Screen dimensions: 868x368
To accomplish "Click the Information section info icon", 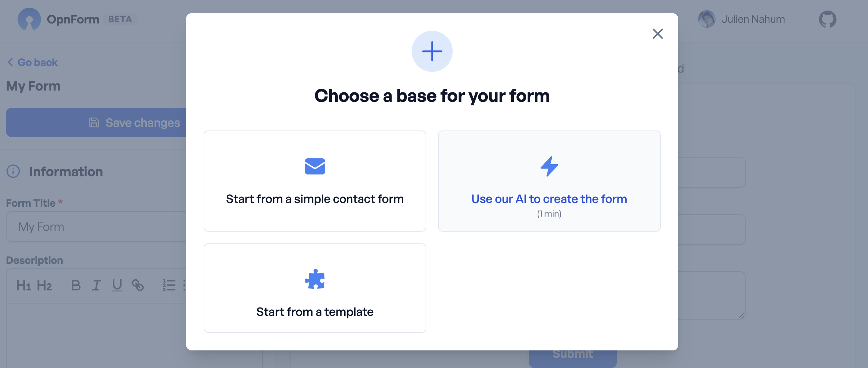I will 13,171.
